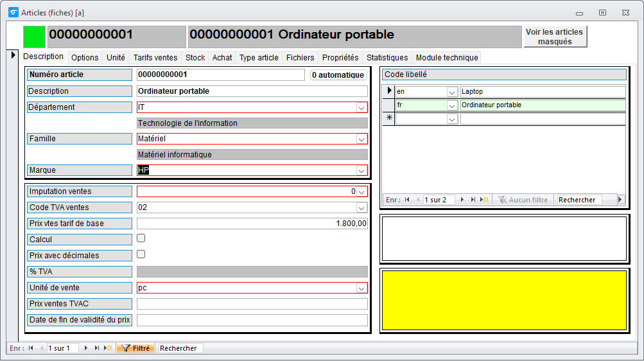Click the Access form icon in title bar
Viewport: 644px width, 361px height.
[x=13, y=12]
